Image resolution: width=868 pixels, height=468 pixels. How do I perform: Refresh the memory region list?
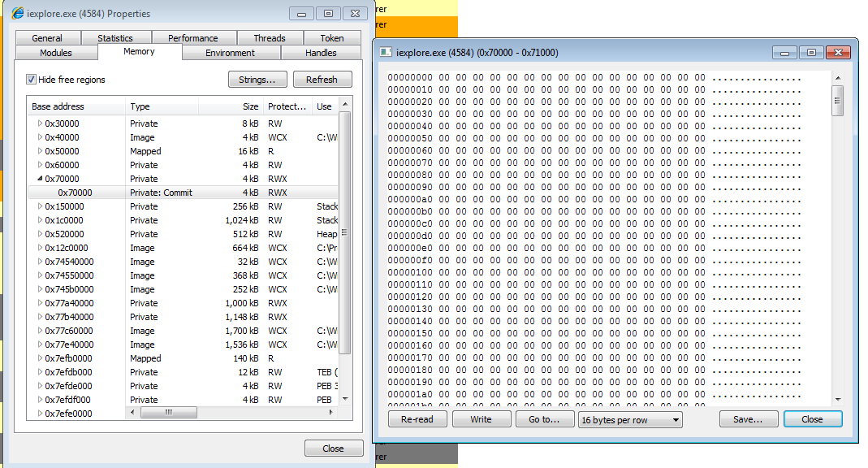pos(322,79)
